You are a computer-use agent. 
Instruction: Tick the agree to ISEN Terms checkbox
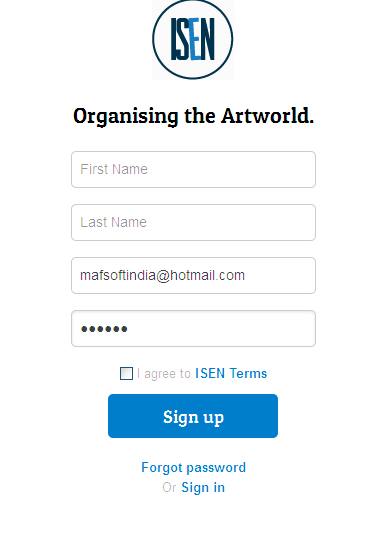[x=127, y=373]
